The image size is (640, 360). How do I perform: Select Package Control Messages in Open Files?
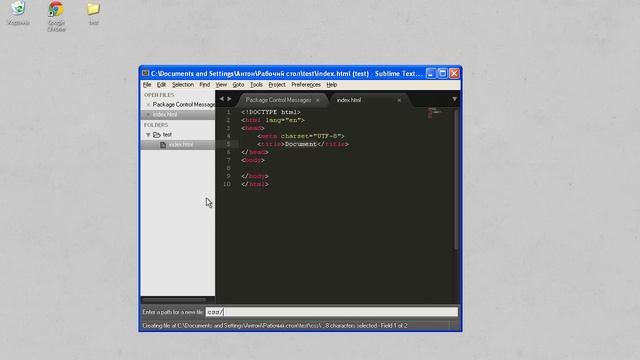pyautogui.click(x=184, y=104)
